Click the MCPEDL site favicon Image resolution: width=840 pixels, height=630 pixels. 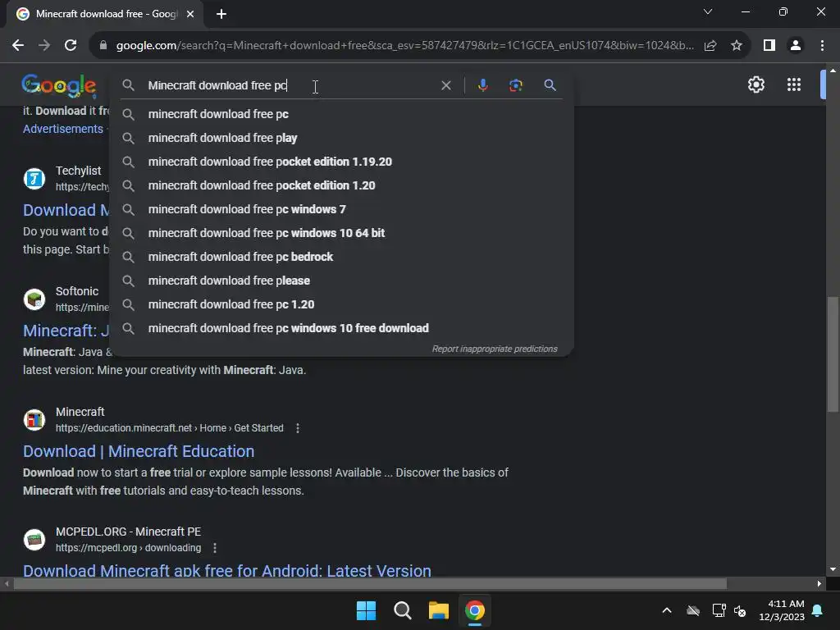(34, 540)
